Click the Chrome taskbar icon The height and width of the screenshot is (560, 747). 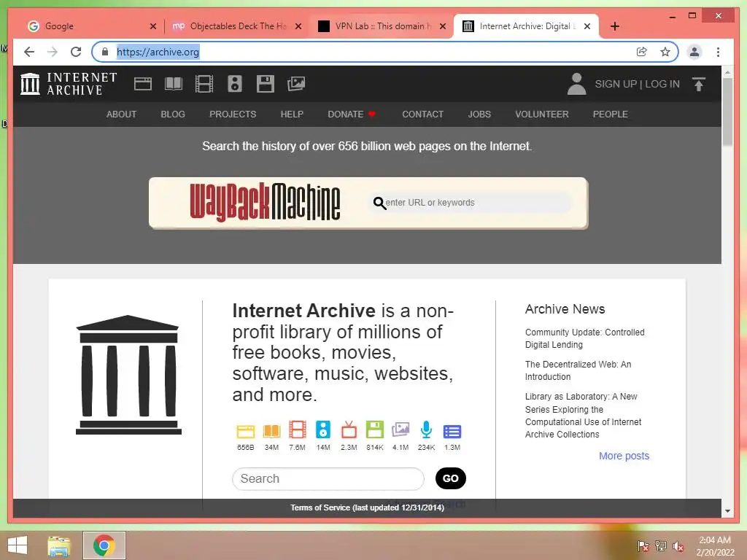coord(104,545)
